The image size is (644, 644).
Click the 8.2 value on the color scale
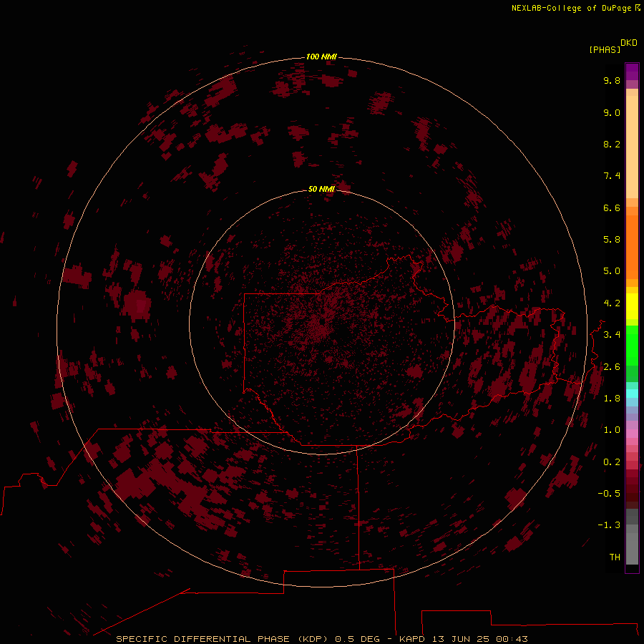click(612, 144)
